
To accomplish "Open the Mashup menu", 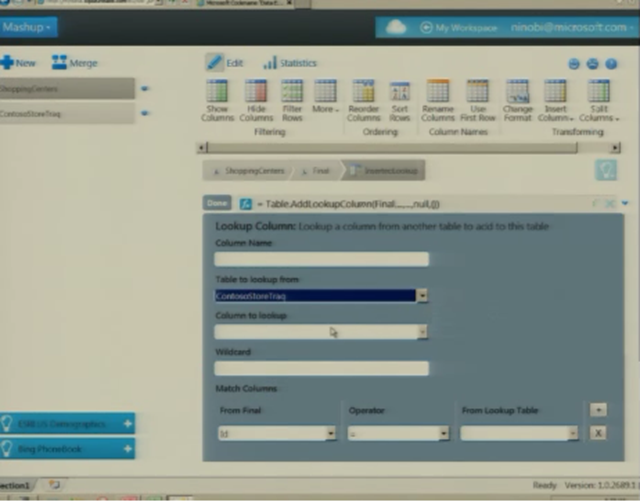I will [x=28, y=27].
